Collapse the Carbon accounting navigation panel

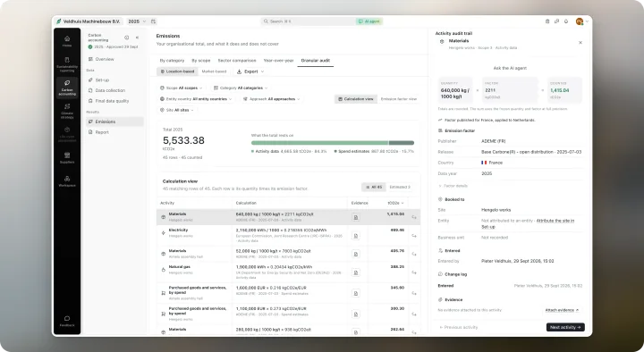click(x=137, y=38)
